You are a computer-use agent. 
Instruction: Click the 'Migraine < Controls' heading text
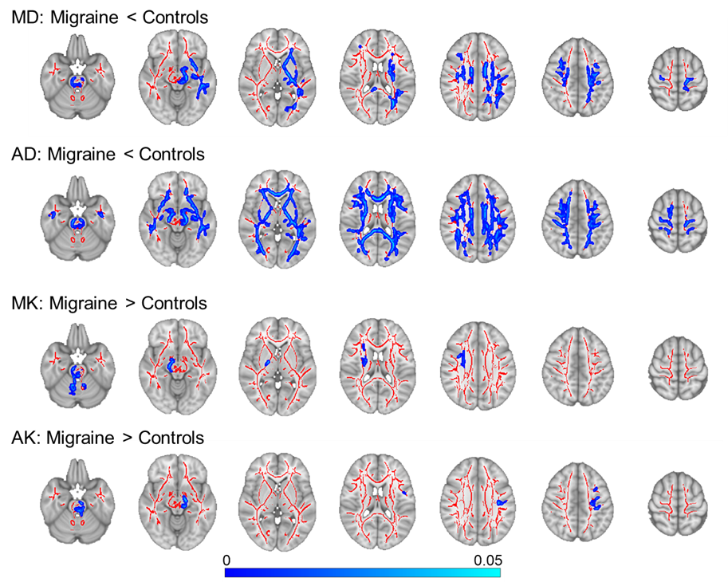tap(120, 18)
